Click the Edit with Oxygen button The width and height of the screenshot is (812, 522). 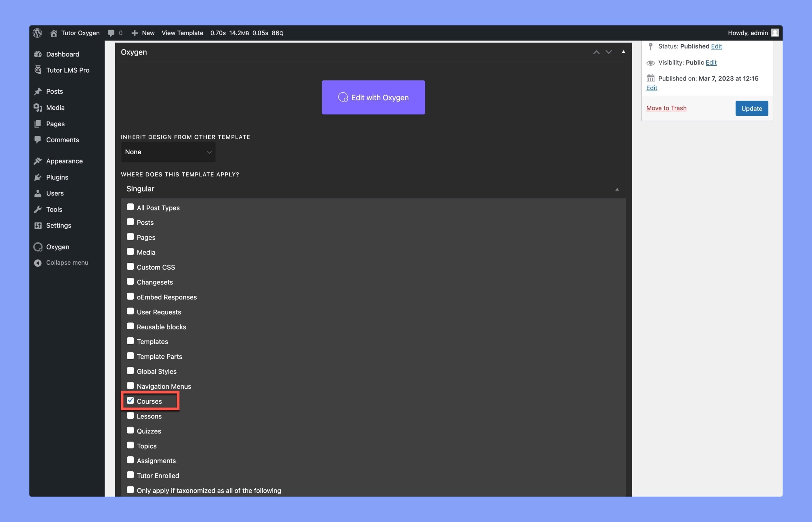pyautogui.click(x=373, y=97)
